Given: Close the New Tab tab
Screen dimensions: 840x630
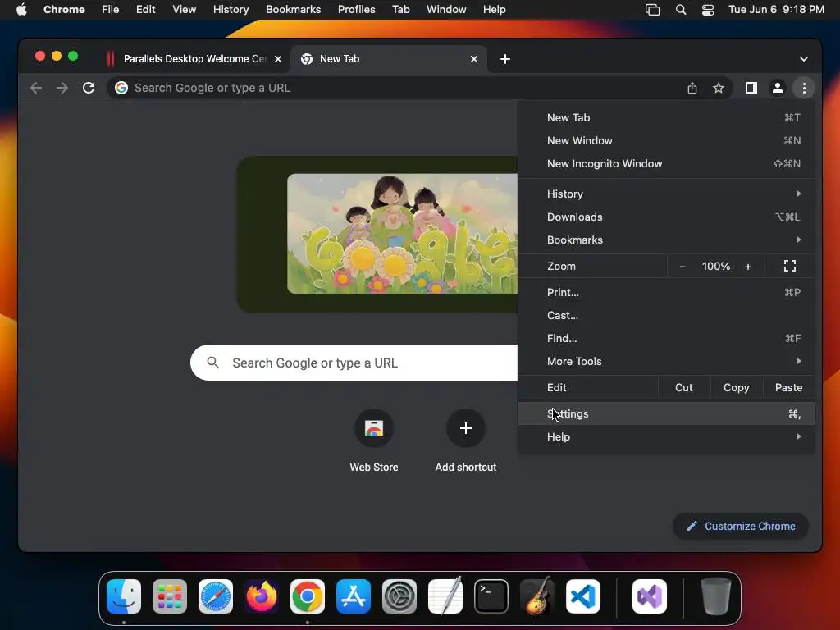Looking at the screenshot, I should (x=473, y=59).
